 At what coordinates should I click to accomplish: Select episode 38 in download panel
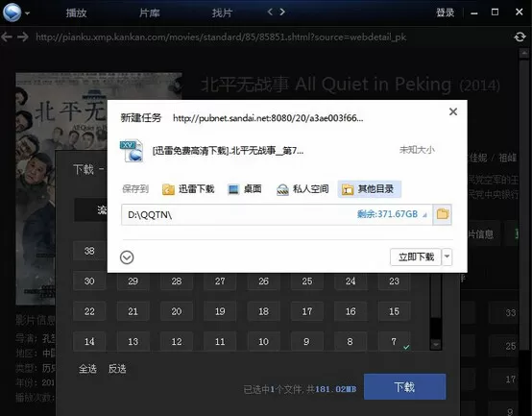[89, 251]
